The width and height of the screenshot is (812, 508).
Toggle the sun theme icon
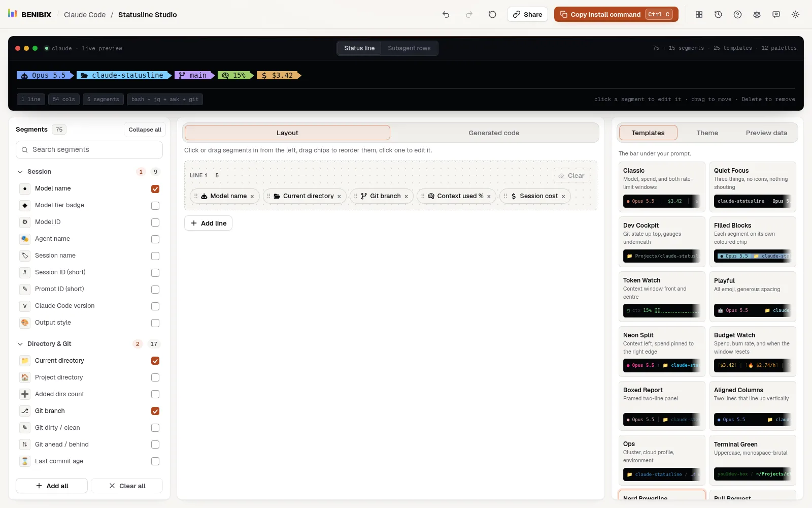pyautogui.click(x=795, y=15)
